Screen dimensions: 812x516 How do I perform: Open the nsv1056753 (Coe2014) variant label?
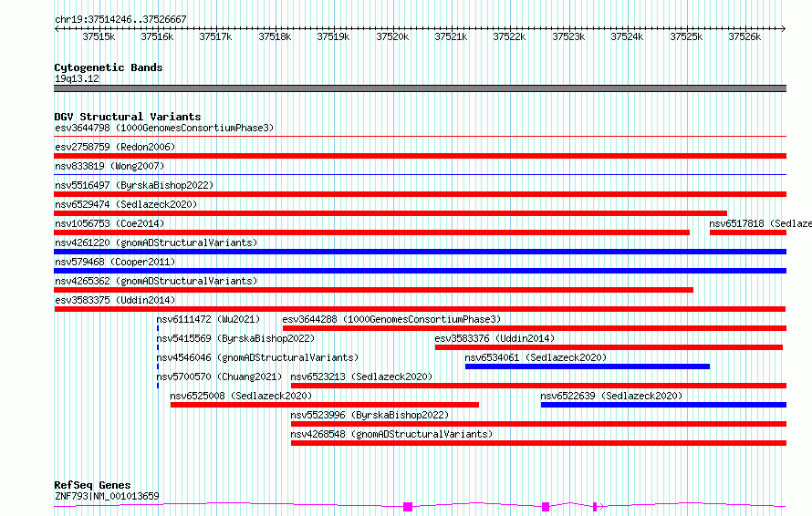tap(109, 223)
